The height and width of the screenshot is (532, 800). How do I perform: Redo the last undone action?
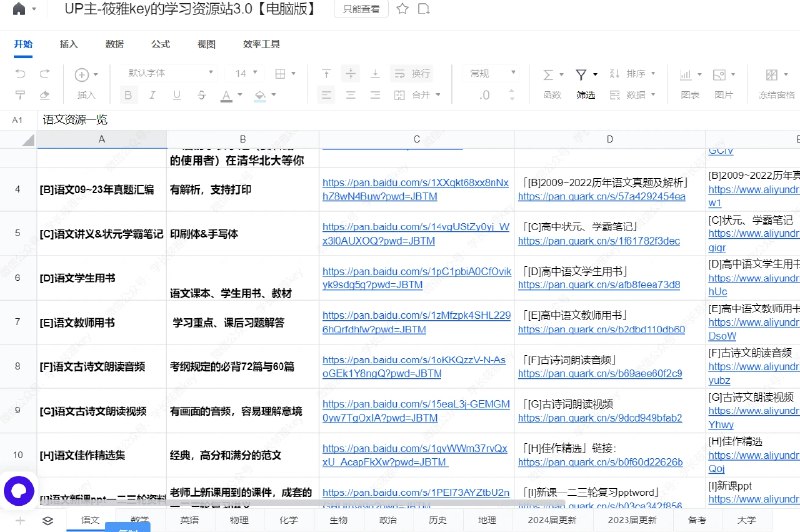click(x=45, y=74)
